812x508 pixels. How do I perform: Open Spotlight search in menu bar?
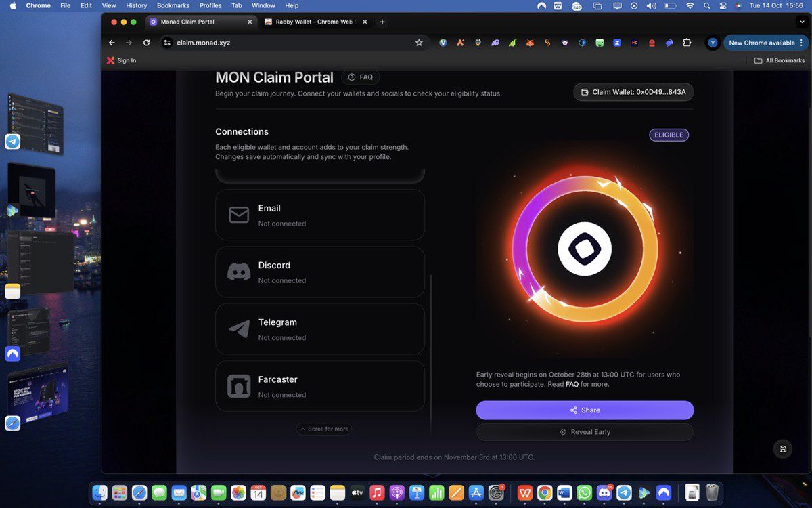tap(706, 5)
